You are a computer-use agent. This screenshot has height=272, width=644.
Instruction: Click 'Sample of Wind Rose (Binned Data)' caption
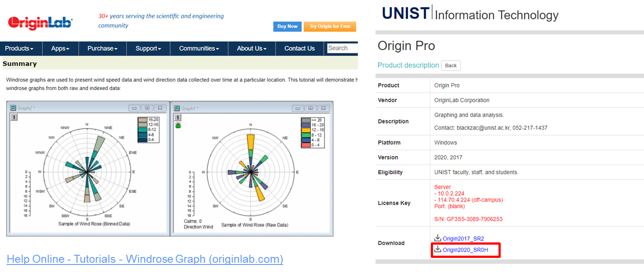(94, 224)
